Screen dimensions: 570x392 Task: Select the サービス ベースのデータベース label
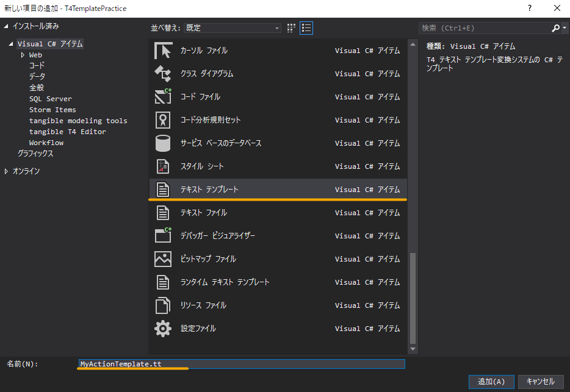click(221, 143)
